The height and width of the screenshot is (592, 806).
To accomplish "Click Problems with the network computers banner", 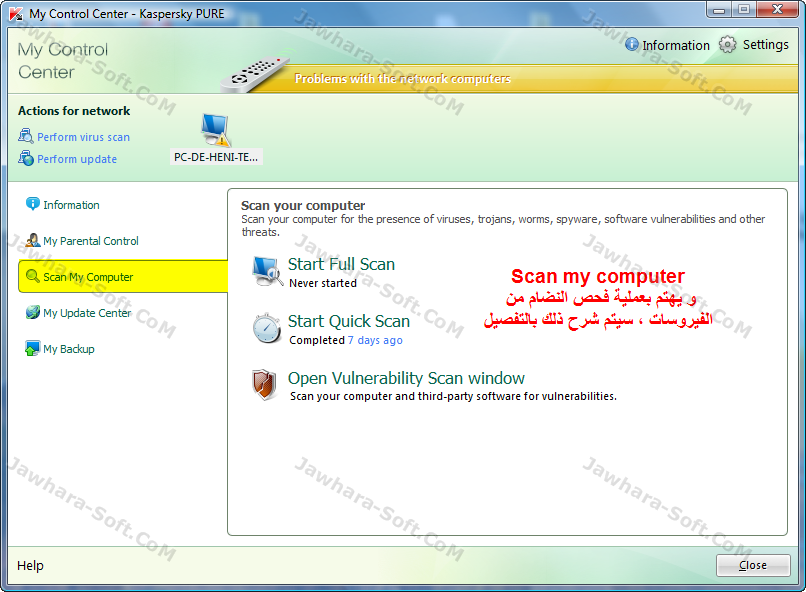I will (x=402, y=79).
